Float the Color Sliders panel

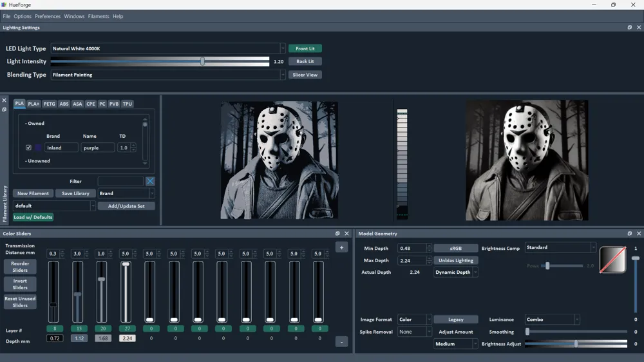pyautogui.click(x=337, y=233)
